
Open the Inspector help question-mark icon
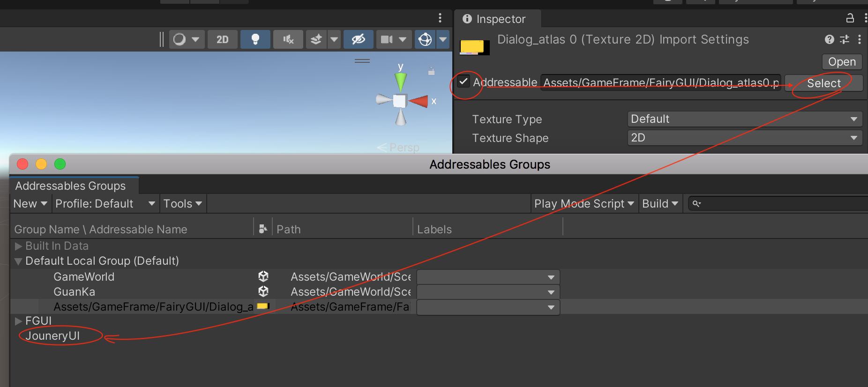pyautogui.click(x=829, y=39)
